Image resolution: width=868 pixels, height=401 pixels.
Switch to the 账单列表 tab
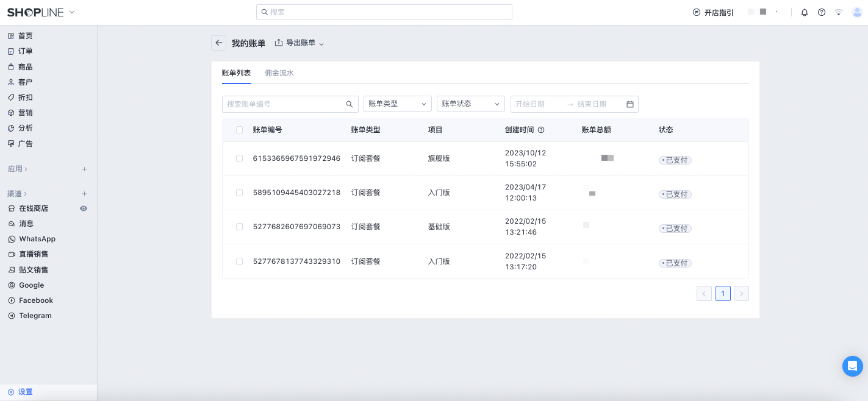pyautogui.click(x=236, y=73)
